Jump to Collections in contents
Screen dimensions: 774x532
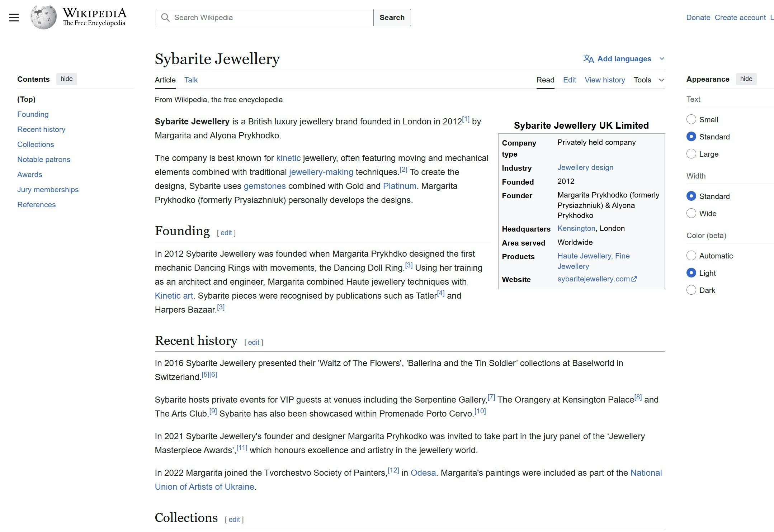tap(36, 144)
